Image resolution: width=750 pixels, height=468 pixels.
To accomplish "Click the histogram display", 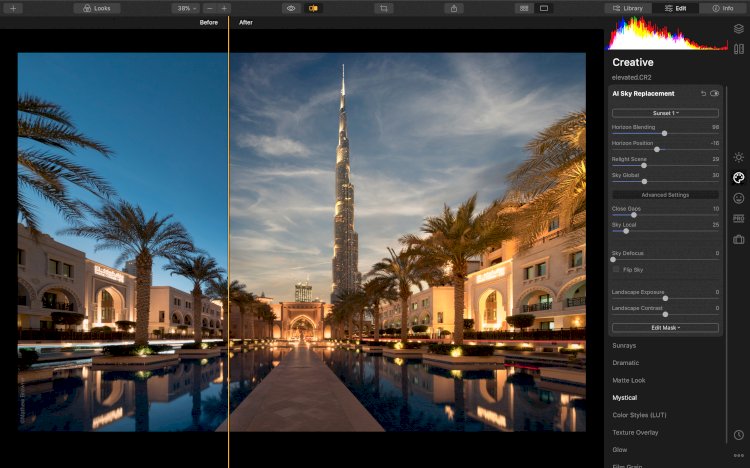I will point(667,33).
